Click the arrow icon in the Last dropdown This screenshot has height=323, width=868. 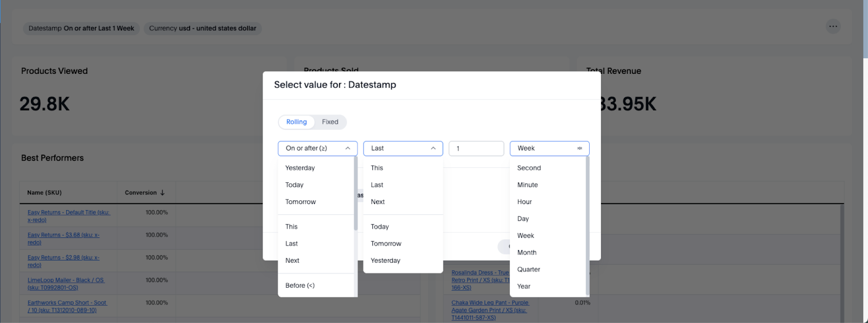coord(433,148)
